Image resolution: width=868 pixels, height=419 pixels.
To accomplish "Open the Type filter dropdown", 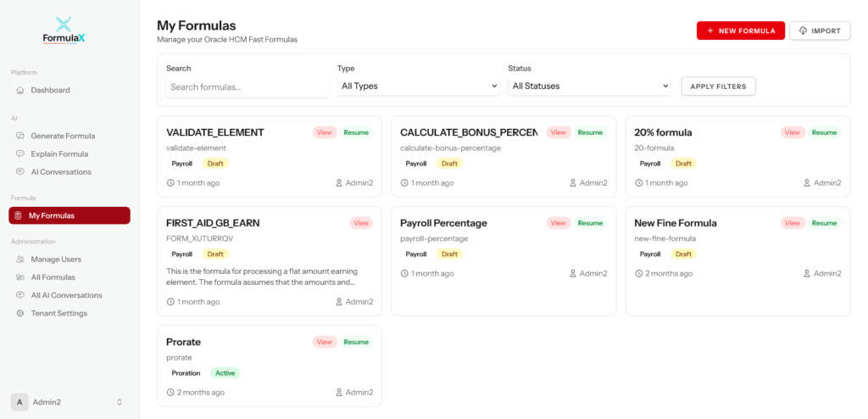I will [418, 86].
